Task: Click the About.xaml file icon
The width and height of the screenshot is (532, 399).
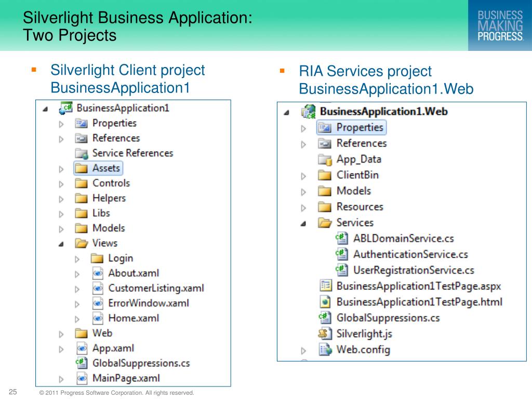Action: tap(98, 273)
